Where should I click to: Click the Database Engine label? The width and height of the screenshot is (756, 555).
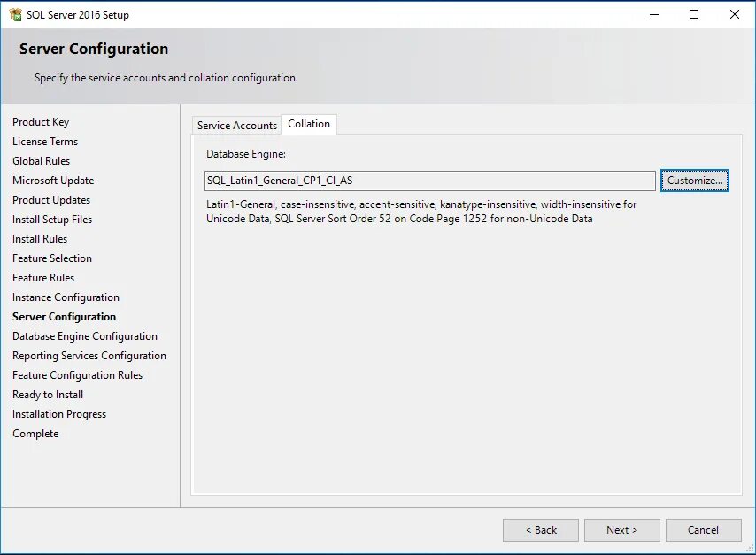pos(246,154)
